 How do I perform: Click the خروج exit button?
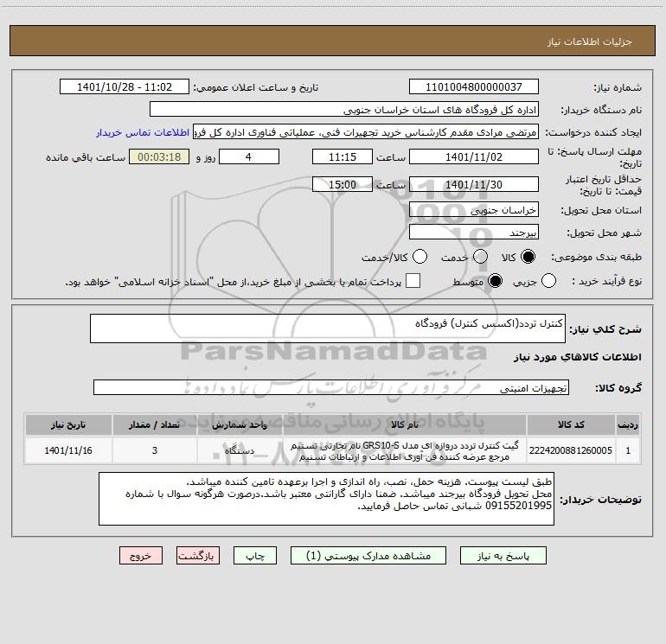point(141,556)
